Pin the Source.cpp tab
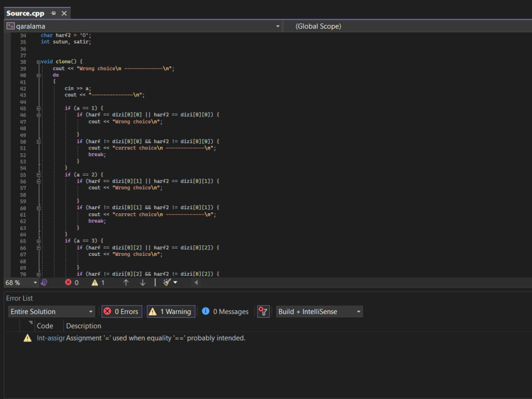532x399 pixels. 53,13
